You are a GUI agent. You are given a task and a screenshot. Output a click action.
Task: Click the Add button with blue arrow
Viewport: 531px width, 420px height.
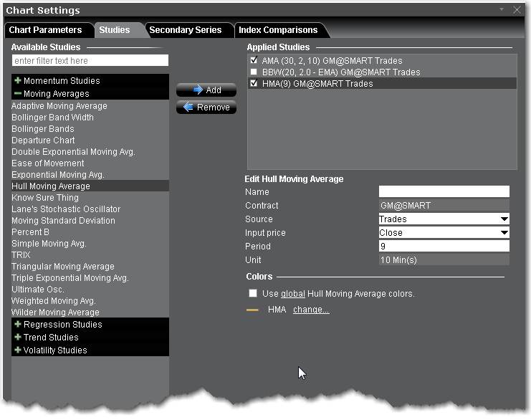[x=206, y=90]
